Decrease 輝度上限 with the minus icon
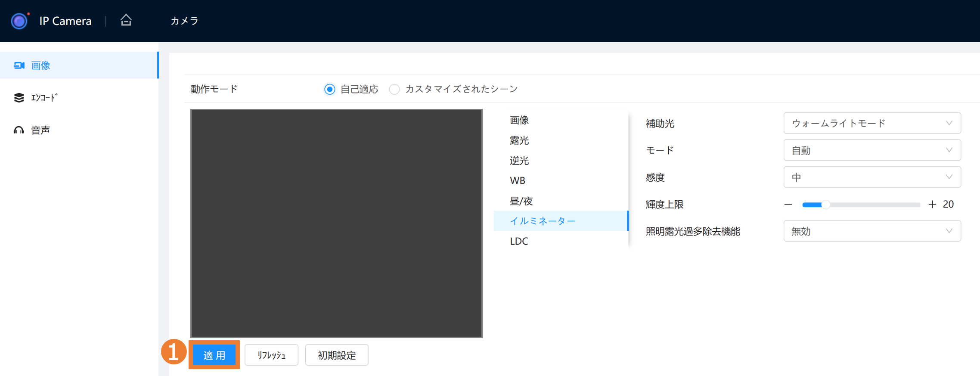The width and height of the screenshot is (980, 376). [x=788, y=205]
